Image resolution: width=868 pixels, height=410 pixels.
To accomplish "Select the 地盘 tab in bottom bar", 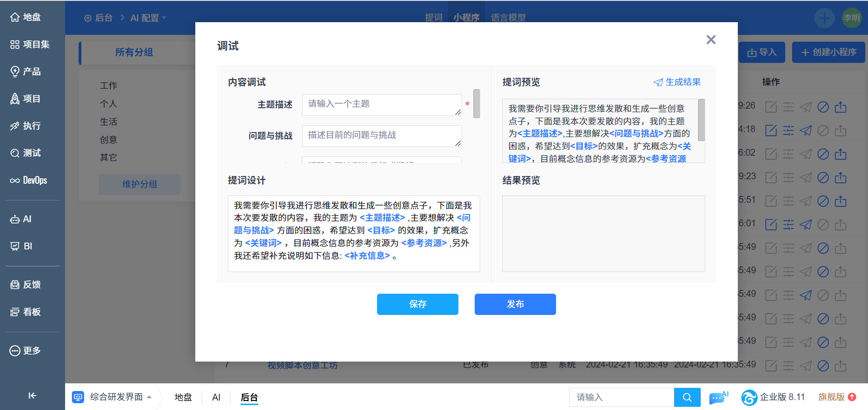I will [x=183, y=397].
